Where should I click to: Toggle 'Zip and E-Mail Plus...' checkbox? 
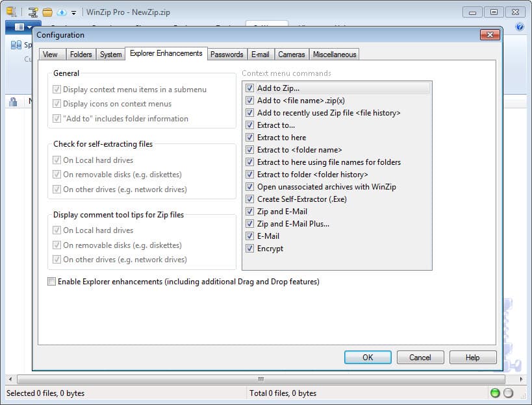[249, 224]
